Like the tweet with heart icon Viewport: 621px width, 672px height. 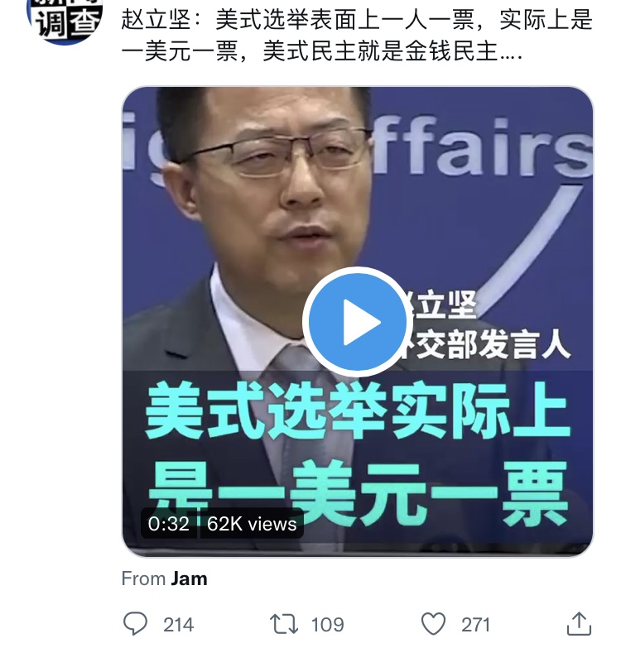433,623
